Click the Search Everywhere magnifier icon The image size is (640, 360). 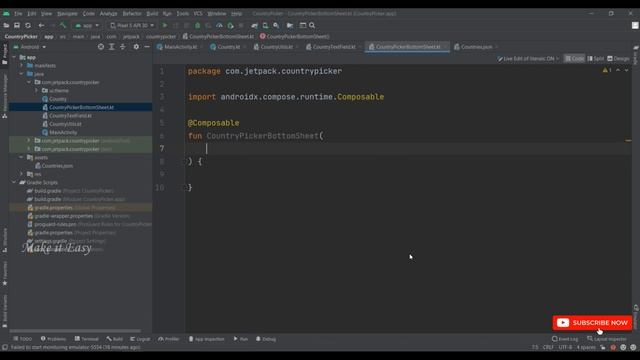(312, 25)
